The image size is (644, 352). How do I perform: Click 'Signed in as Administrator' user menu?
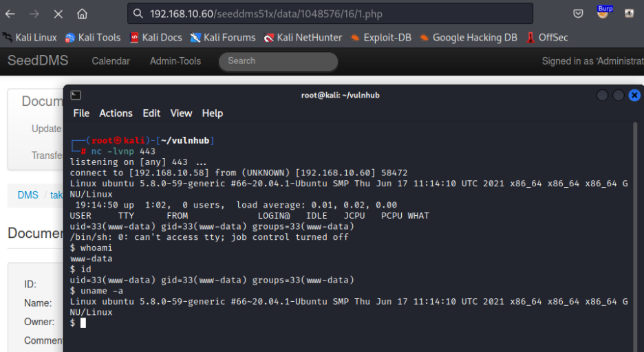pyautogui.click(x=592, y=61)
